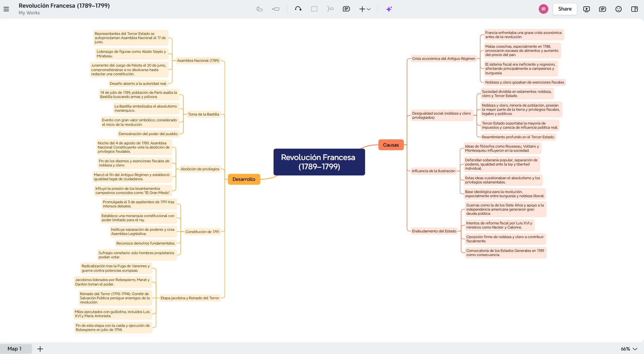Start presentation pitch mode
This screenshot has width=644, height=354.
coord(586,9)
